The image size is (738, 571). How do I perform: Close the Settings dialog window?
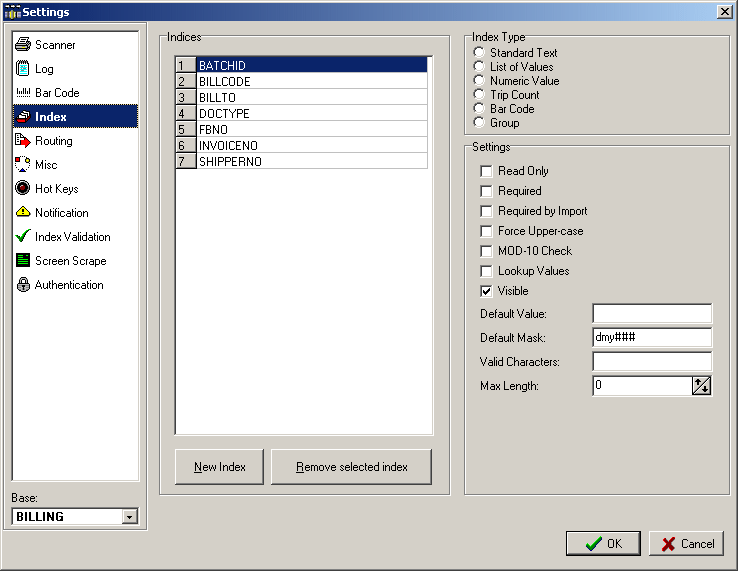(724, 12)
